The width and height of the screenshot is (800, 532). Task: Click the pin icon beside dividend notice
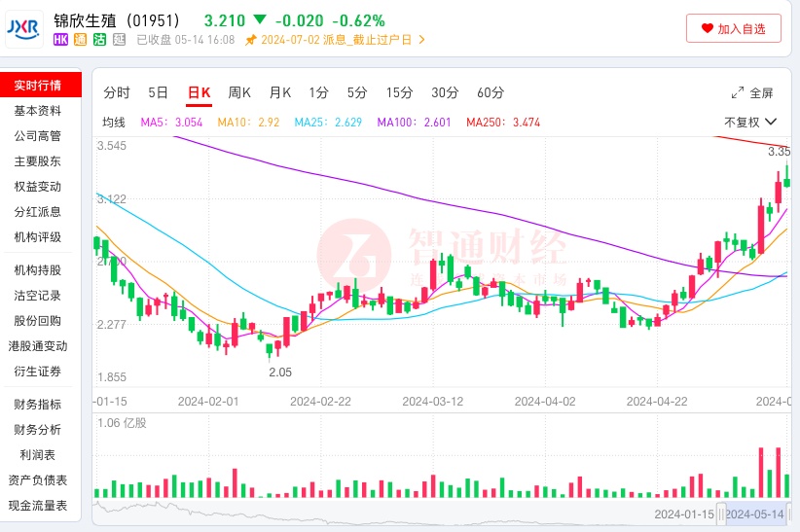click(250, 40)
